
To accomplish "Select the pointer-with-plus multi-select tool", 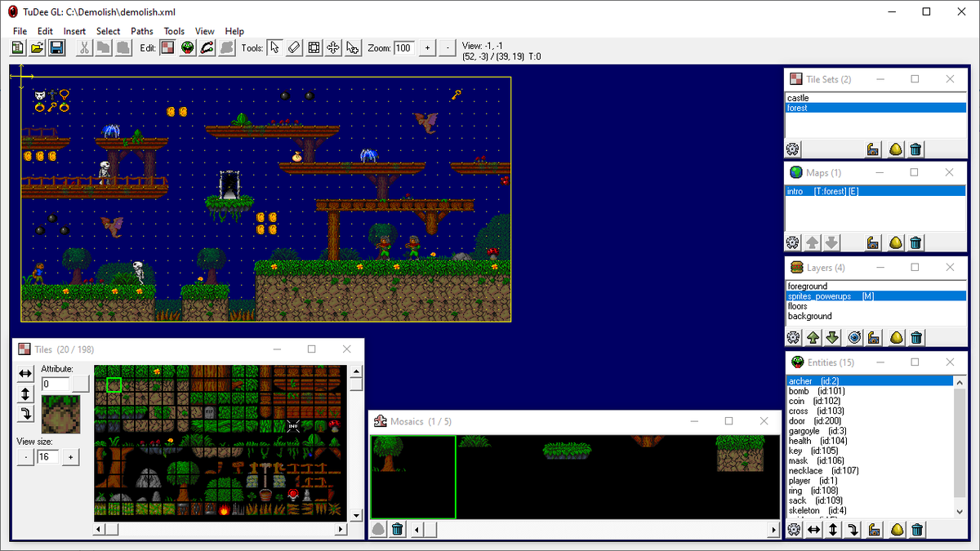I will [x=353, y=48].
